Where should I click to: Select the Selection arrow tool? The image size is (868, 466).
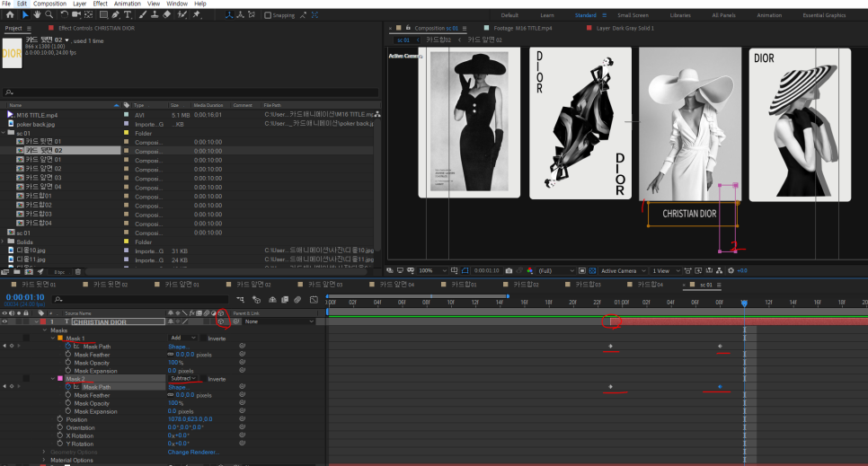[25, 15]
